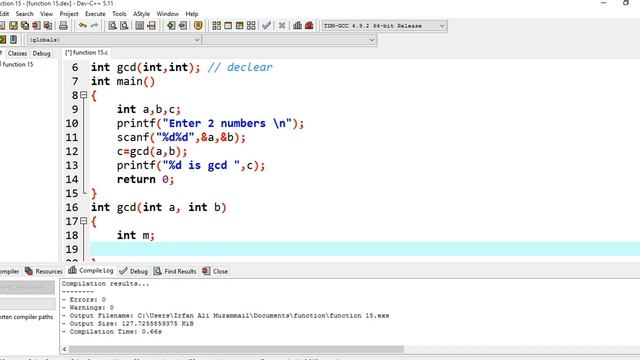Open the AStyle menu

[x=141, y=14]
